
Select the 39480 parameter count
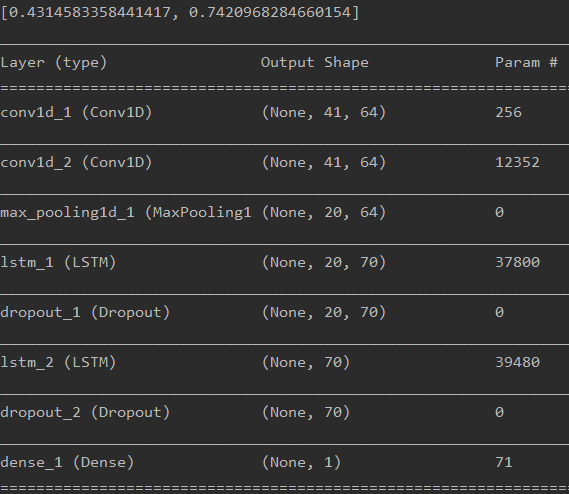[x=517, y=363]
